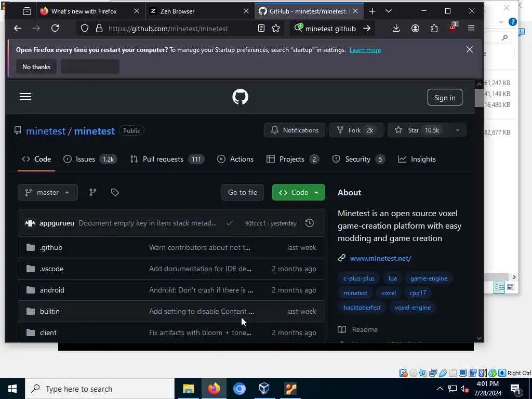The image size is (532, 399).
Task: Open the .github folder
Action: tap(51, 248)
